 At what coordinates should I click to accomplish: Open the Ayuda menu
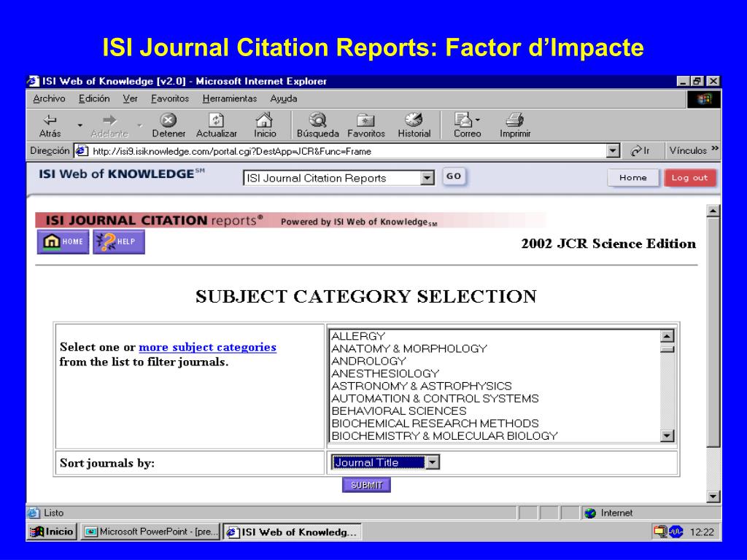pyautogui.click(x=284, y=98)
